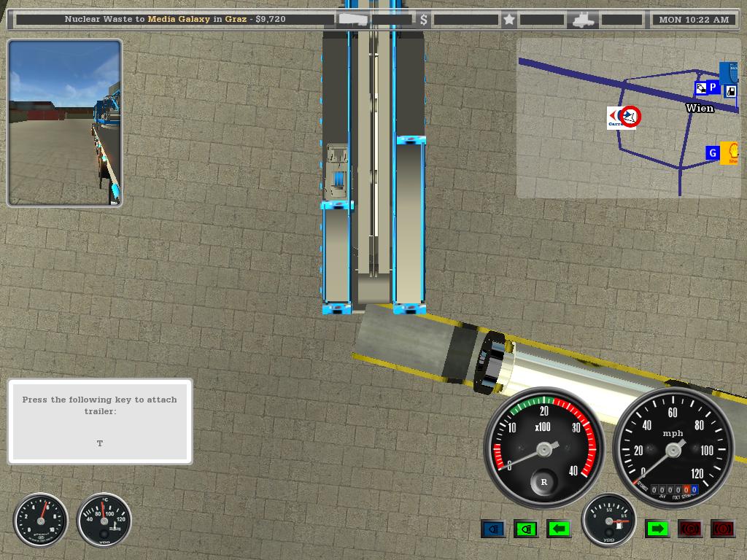Click the R gear indicator on tachometer
Viewport: 747px width, 560px height.
point(544,482)
